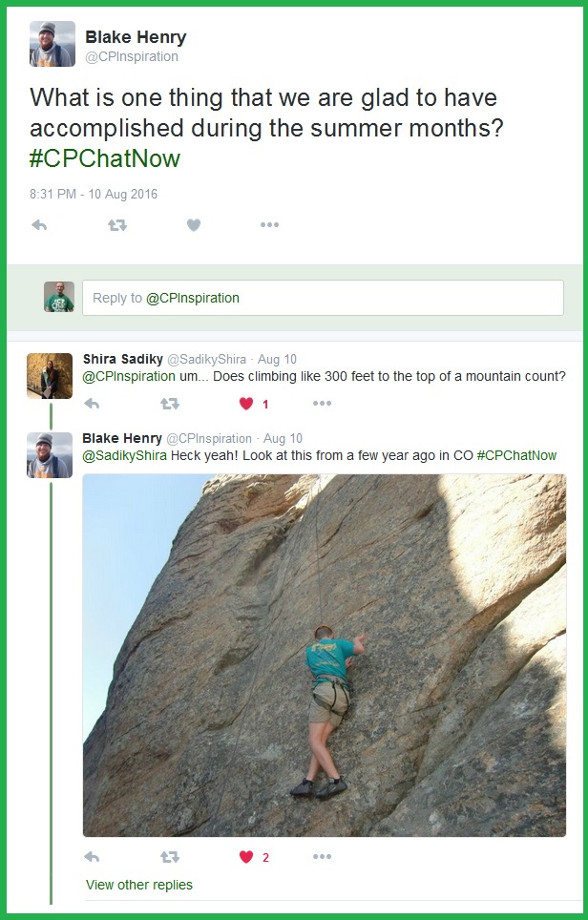The image size is (588, 920).
Task: Retweet the main summer accomplishments tweet
Action: click(117, 225)
